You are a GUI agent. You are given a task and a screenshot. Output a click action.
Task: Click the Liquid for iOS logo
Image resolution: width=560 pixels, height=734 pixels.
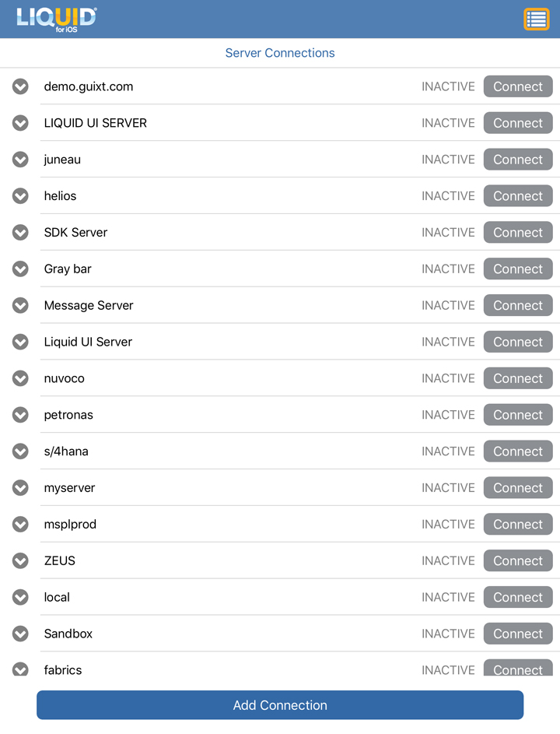point(56,19)
